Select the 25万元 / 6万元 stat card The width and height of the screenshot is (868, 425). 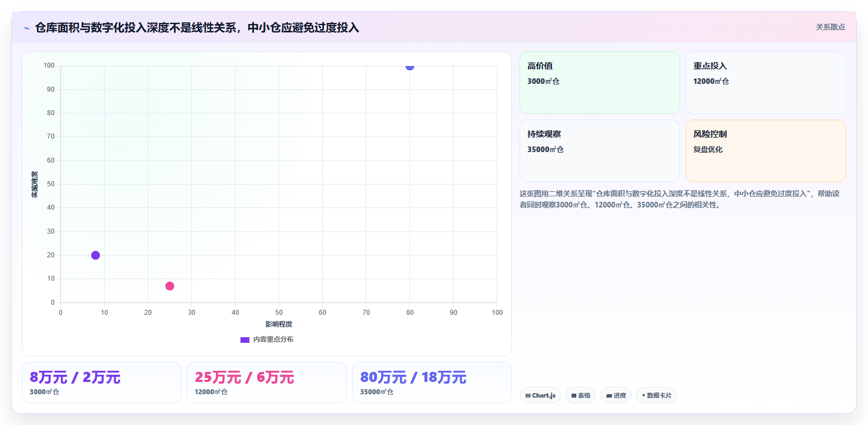point(267,382)
